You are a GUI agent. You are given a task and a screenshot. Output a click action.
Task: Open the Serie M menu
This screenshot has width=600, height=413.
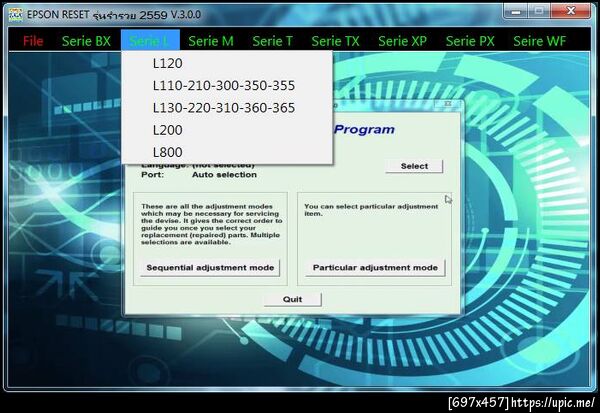pos(211,41)
